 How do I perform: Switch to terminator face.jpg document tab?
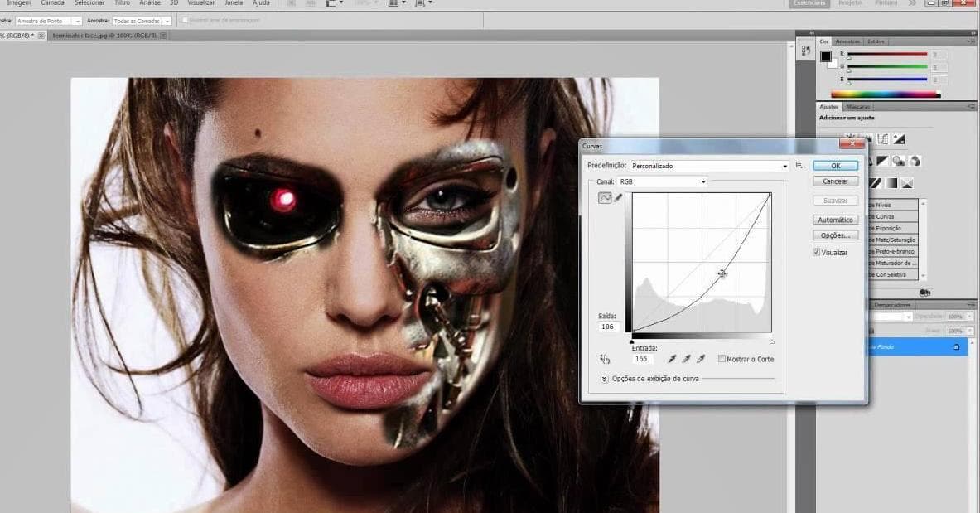click(x=103, y=36)
